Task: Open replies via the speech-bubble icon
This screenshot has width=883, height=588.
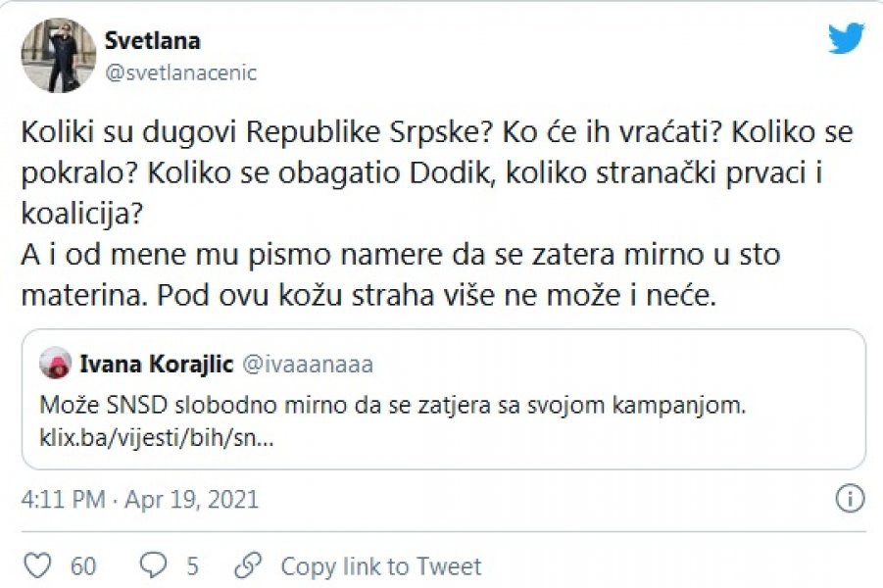Action: 152,565
